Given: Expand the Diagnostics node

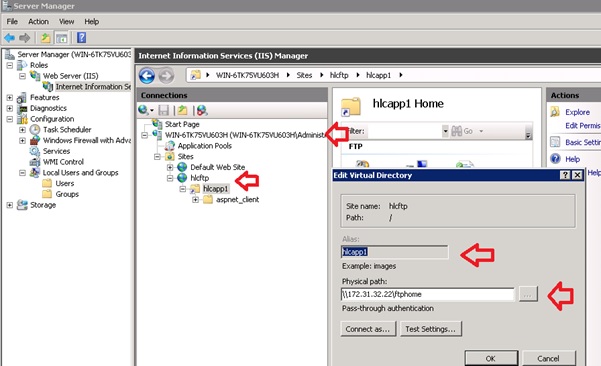Looking at the screenshot, I should click(x=10, y=108).
